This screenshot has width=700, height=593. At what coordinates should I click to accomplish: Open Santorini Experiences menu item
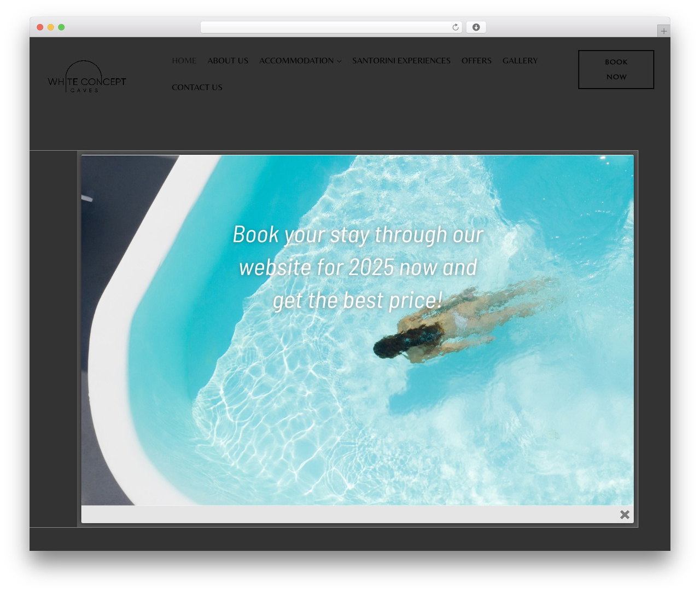[401, 61]
